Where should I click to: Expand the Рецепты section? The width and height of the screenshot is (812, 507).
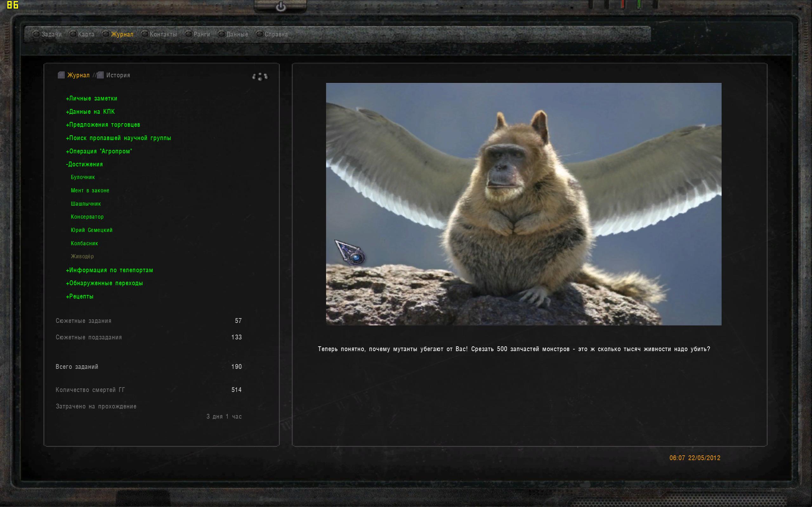[80, 296]
